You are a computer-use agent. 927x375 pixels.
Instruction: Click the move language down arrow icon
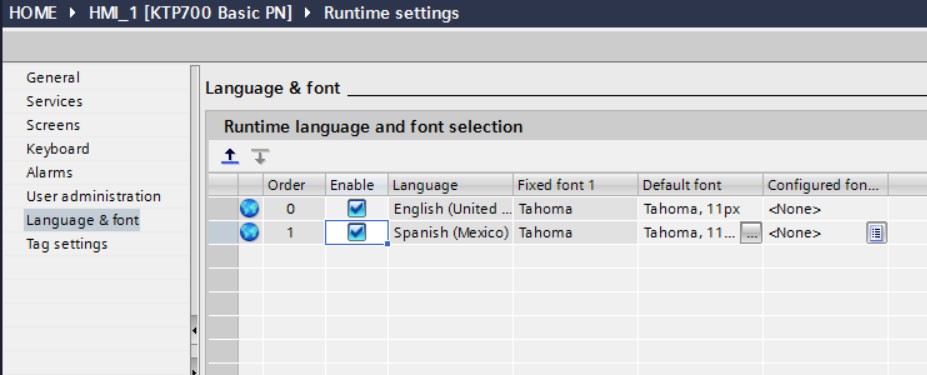(x=260, y=156)
